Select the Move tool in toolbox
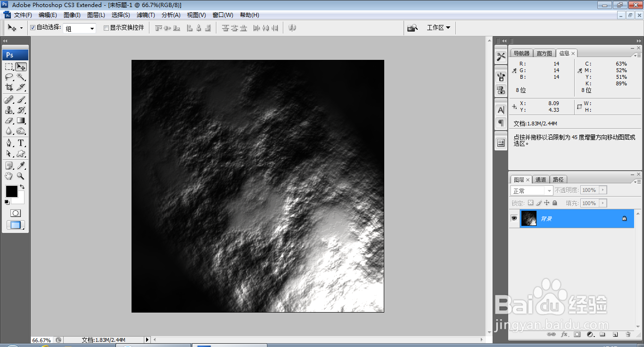The image size is (644, 347). coord(21,66)
